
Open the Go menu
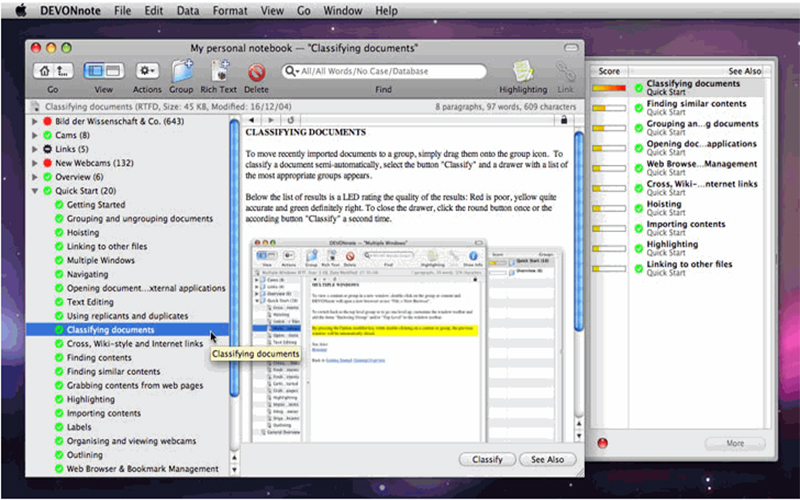(x=304, y=10)
